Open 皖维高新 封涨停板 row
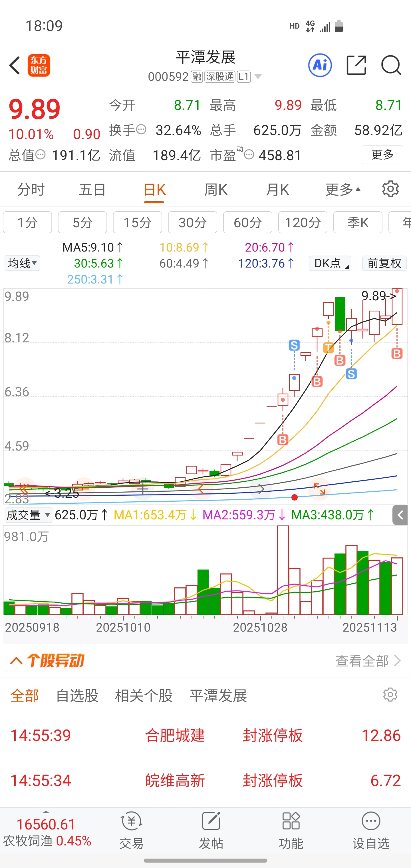Screen dimensions: 411x868 point(205,780)
